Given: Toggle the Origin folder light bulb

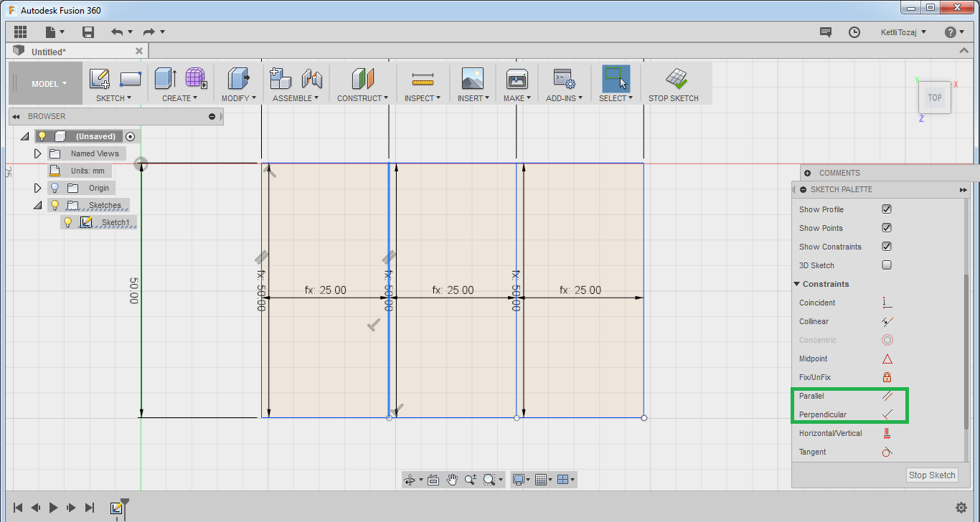Looking at the screenshot, I should click(55, 188).
